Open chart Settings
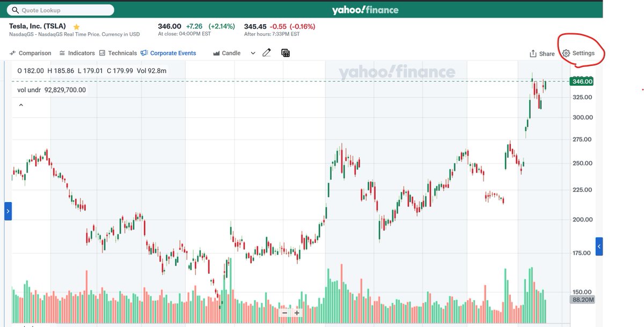Screen dimensions: 644x327 click(579, 53)
